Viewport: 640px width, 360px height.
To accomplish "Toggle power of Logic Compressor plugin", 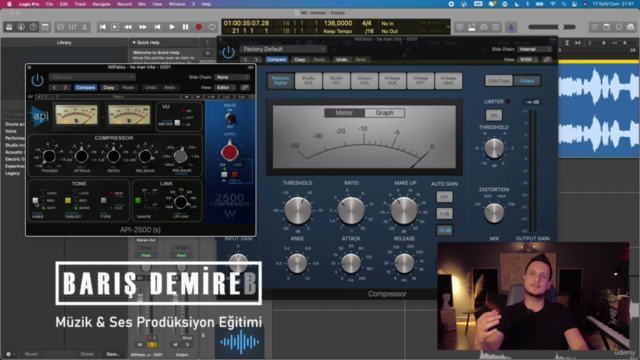I will (x=228, y=52).
